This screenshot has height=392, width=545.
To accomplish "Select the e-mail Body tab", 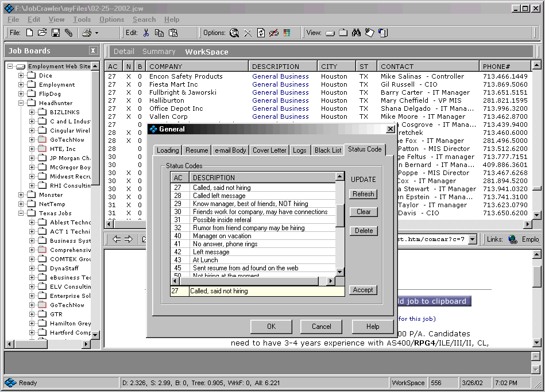I will (x=230, y=150).
